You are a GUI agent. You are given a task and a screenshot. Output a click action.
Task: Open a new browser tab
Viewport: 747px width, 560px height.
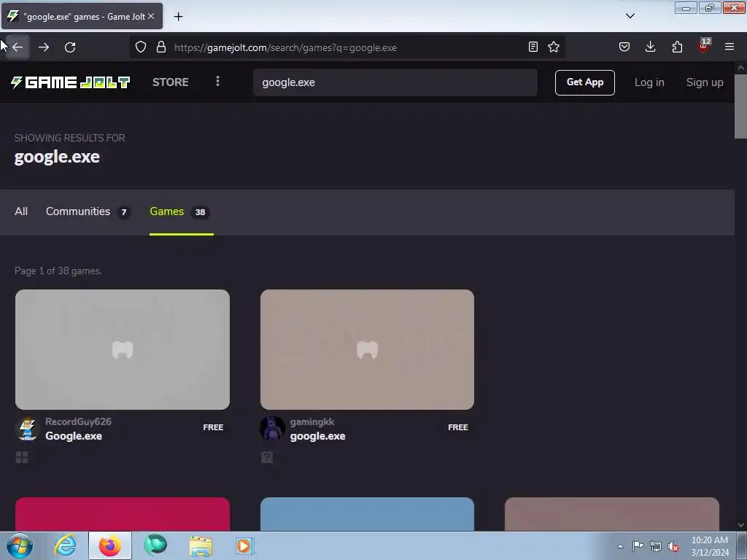point(178,17)
